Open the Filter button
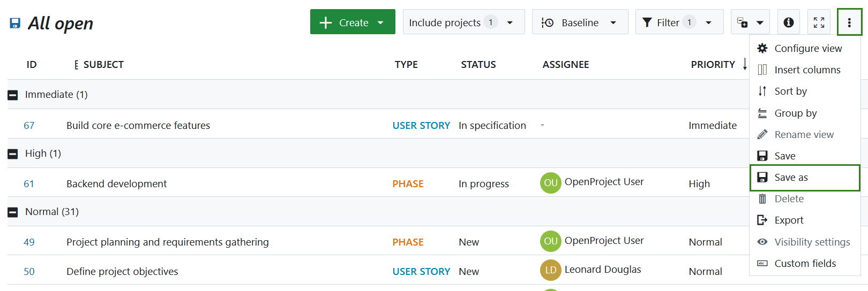The height and width of the screenshot is (291, 868). [679, 22]
